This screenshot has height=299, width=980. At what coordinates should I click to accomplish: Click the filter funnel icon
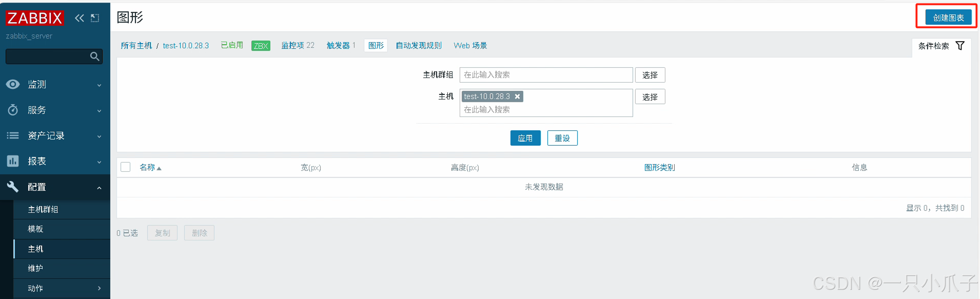point(960,46)
